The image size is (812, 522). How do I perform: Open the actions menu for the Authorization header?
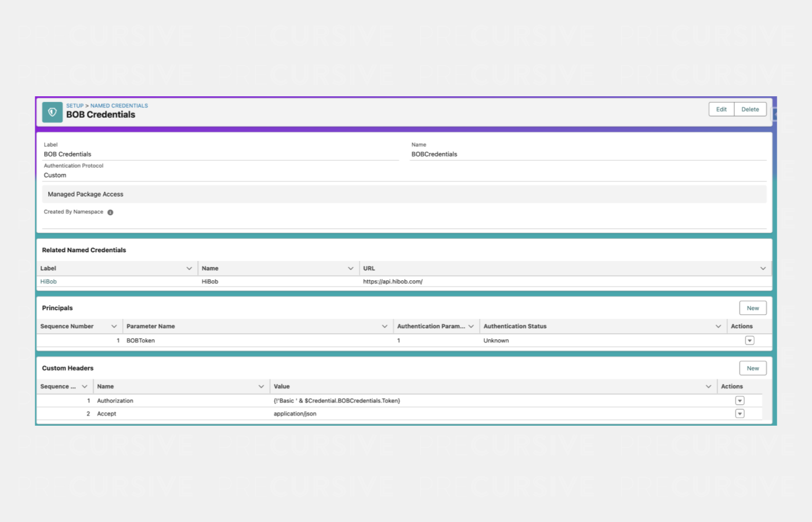740,401
